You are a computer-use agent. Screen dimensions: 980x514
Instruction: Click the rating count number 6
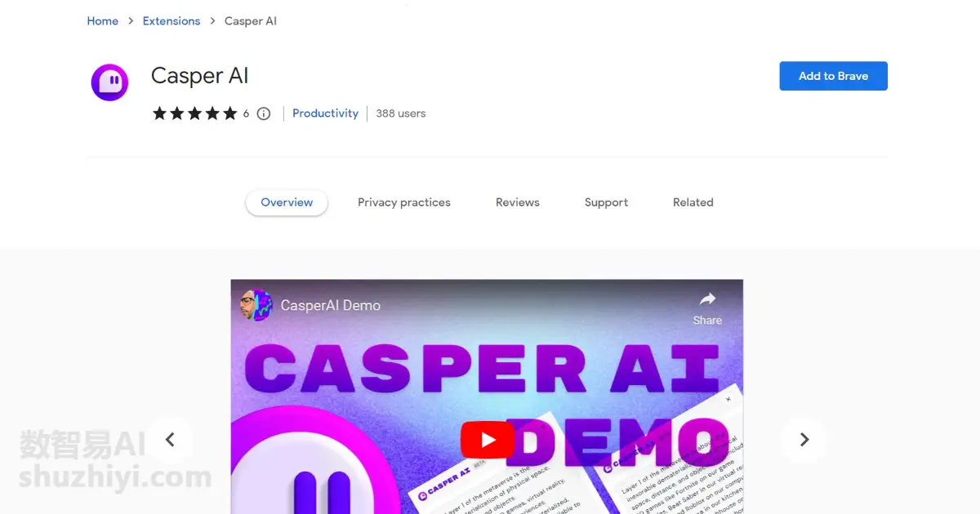pyautogui.click(x=246, y=113)
